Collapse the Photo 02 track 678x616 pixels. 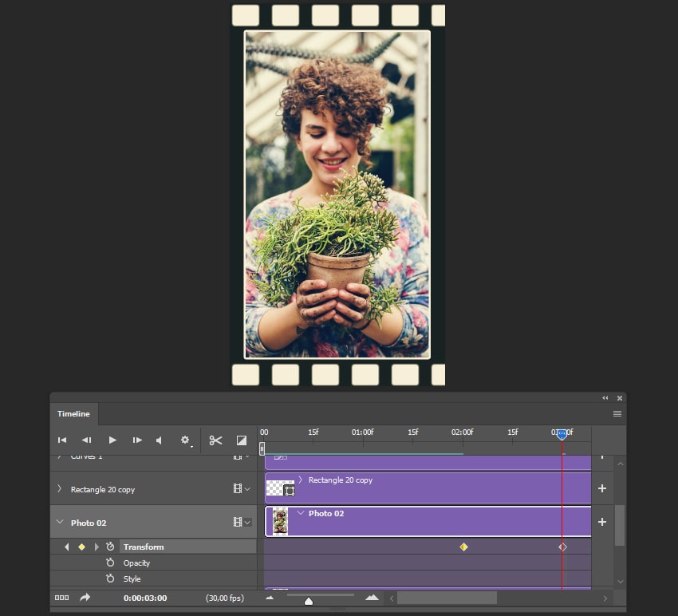[x=60, y=523]
